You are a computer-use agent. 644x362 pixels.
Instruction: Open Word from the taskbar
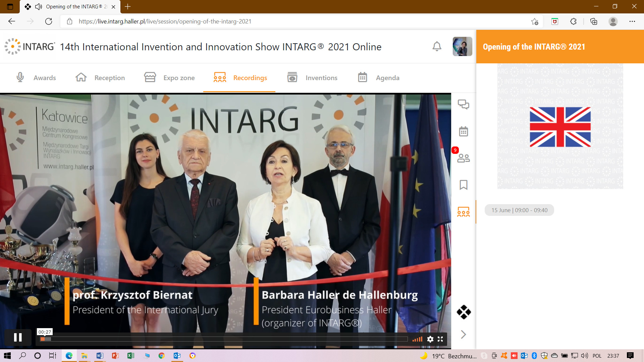click(100, 356)
